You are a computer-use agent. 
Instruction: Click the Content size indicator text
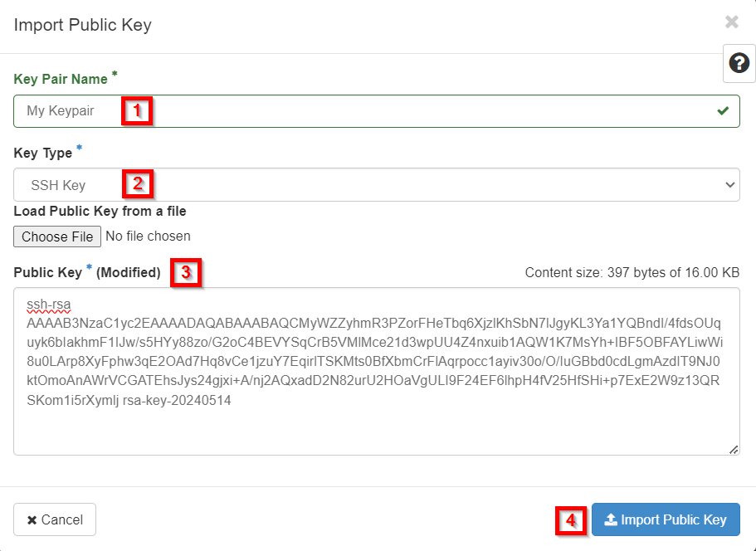(632, 272)
